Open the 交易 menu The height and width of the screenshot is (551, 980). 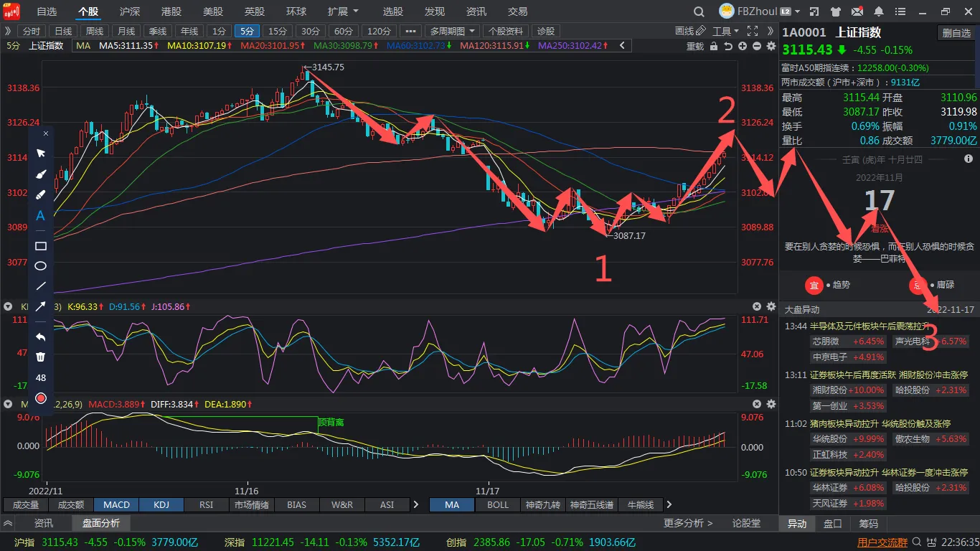517,11
